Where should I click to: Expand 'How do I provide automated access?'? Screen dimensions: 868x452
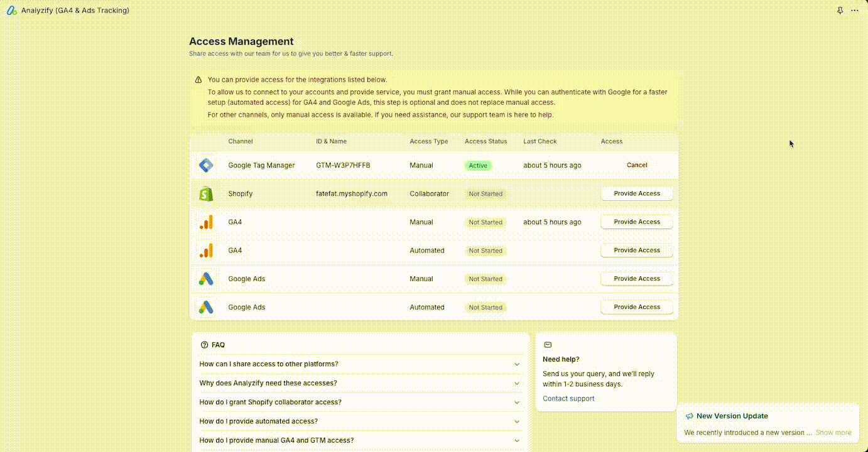coord(361,421)
